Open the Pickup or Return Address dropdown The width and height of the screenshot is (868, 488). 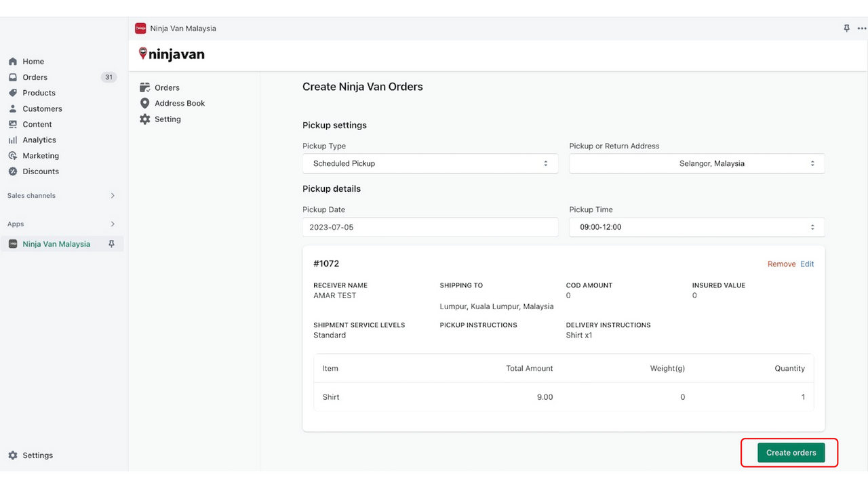click(696, 163)
